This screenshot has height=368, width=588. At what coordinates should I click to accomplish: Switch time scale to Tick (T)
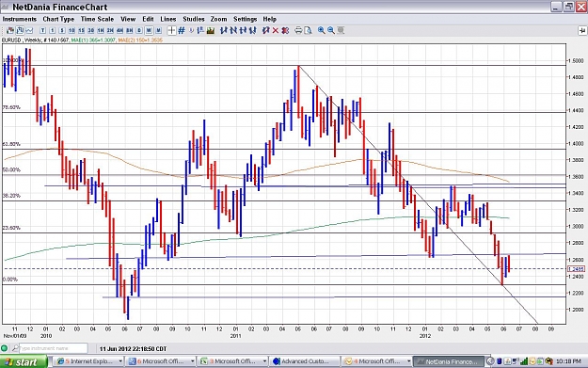[42, 30]
